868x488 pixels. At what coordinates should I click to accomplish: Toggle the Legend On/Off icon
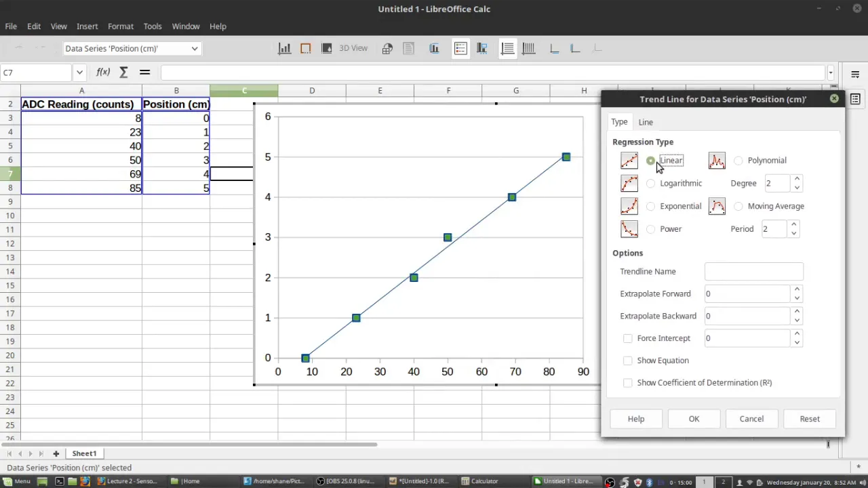460,48
